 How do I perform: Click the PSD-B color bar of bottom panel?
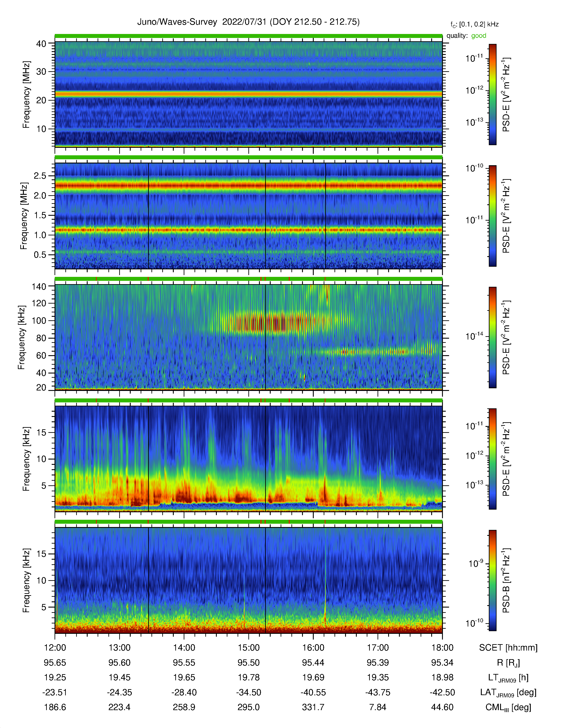pos(492,580)
